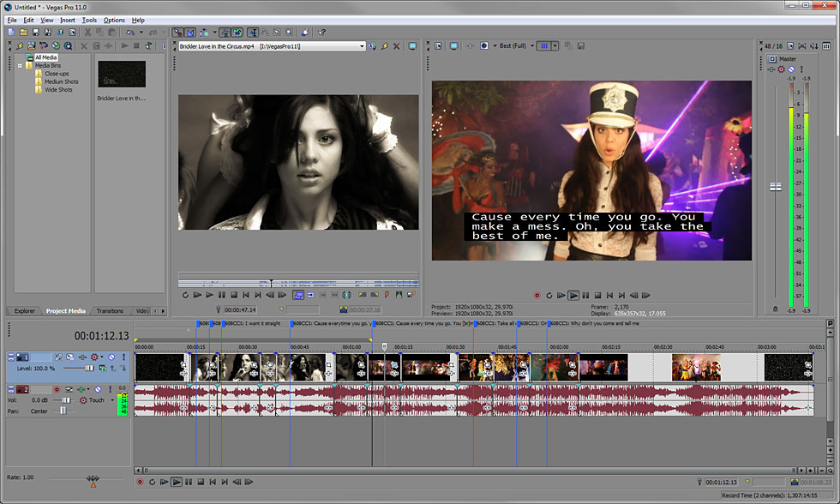The image size is (840, 504).
Task: Switch to the Transitions tab
Action: [110, 310]
